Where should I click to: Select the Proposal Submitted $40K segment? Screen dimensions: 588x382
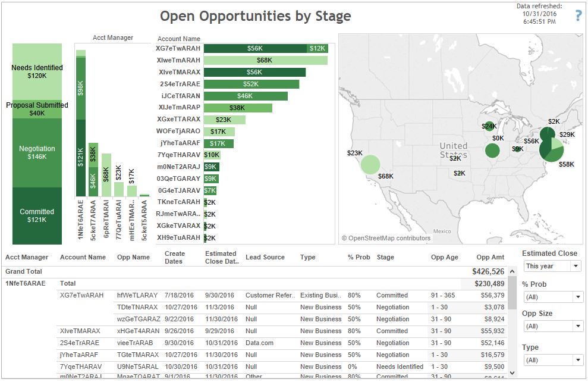pos(37,109)
